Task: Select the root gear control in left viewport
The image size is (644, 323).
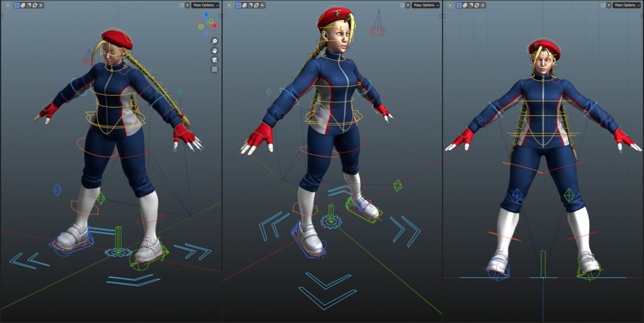Action: (x=119, y=252)
